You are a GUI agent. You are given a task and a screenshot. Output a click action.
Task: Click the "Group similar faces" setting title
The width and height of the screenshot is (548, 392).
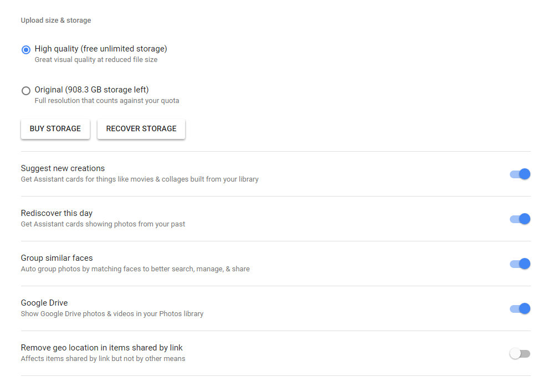tap(57, 258)
